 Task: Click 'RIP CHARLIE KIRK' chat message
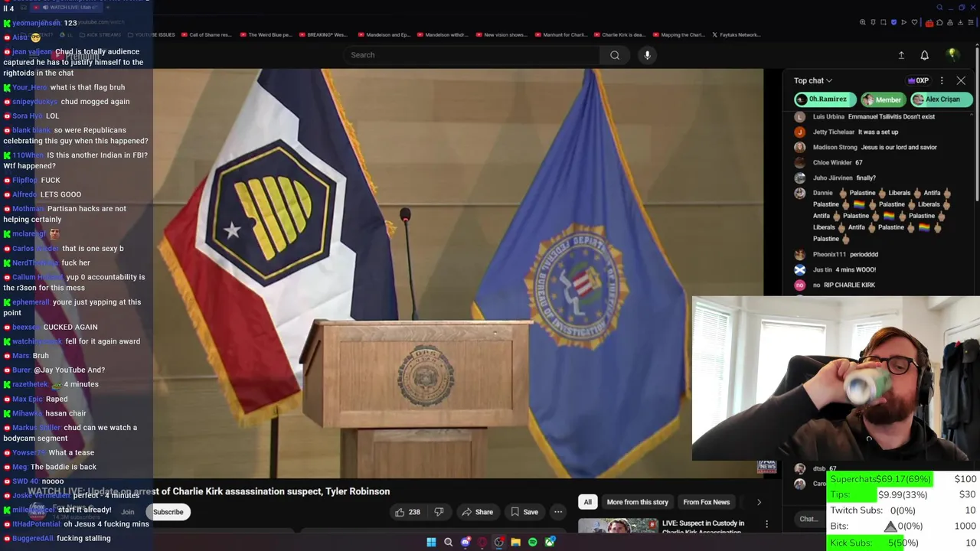pyautogui.click(x=835, y=285)
